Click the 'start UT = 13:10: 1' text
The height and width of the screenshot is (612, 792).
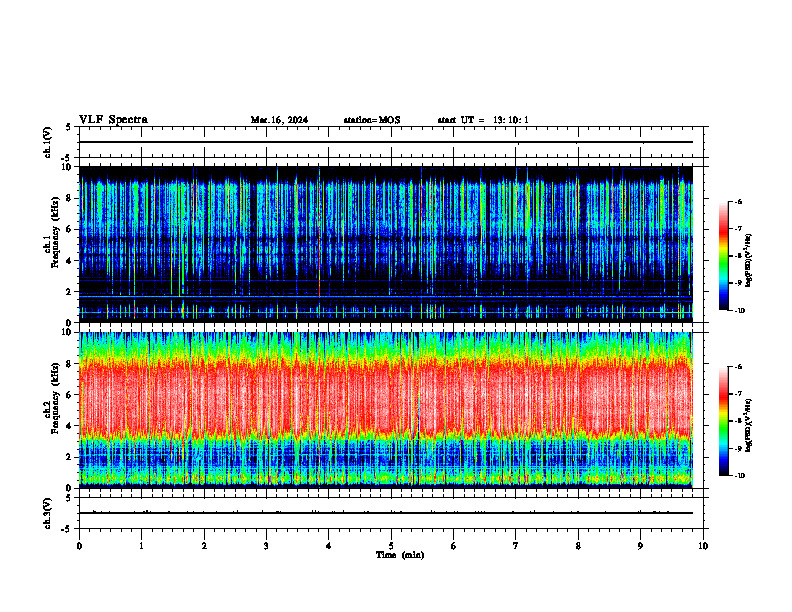pos(483,120)
